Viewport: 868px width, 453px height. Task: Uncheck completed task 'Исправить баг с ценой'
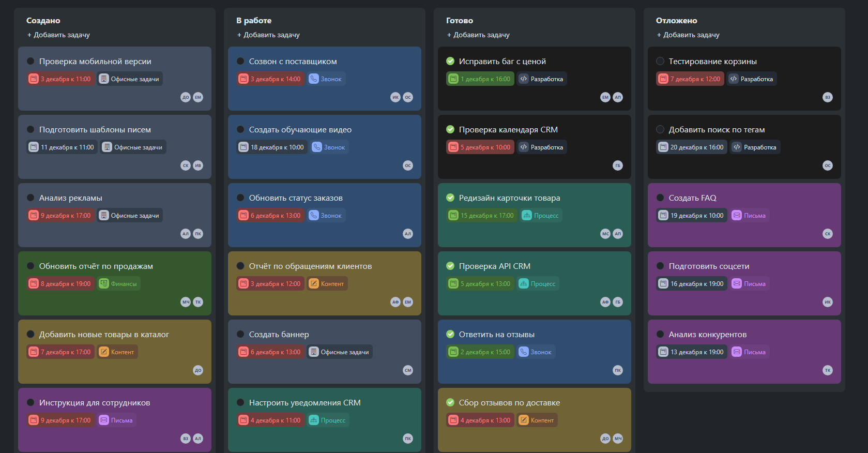coord(450,61)
